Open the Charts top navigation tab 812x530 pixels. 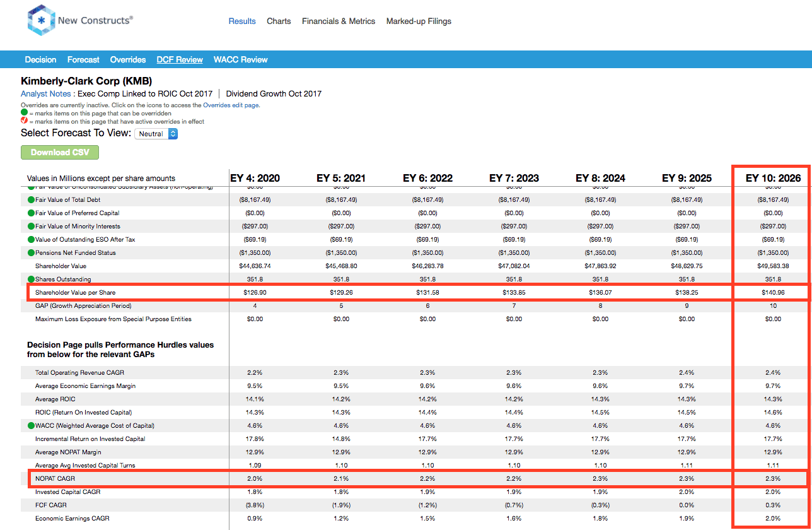tap(279, 21)
